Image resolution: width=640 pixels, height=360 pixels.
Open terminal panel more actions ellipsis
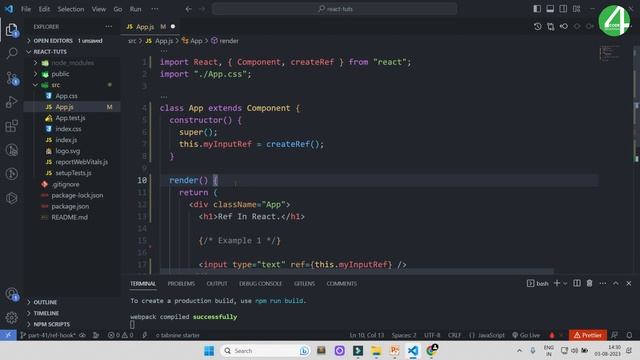coord(602,283)
